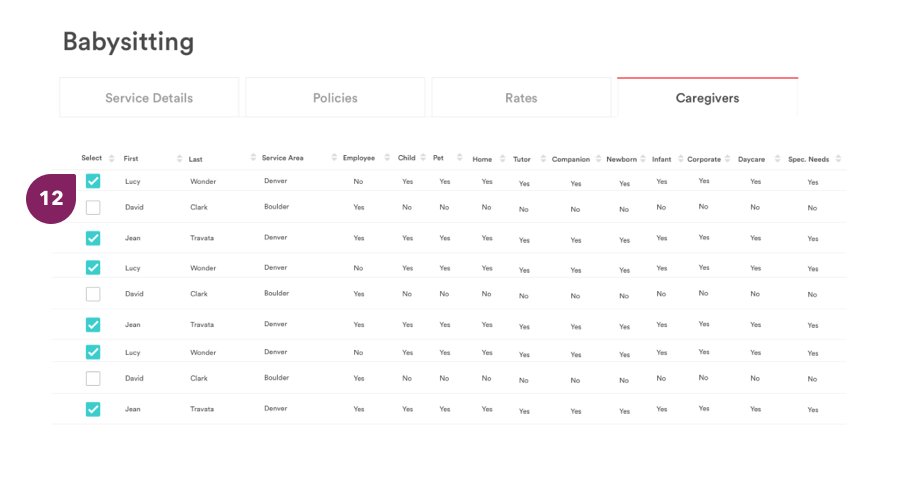The image size is (900, 484).
Task: Check the second David Clark row checkbox
Action: pos(93,294)
